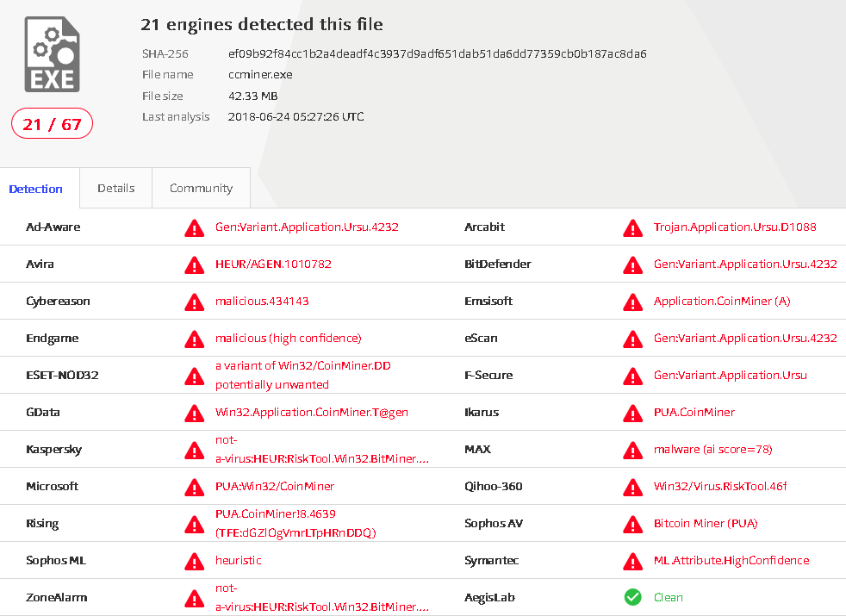Click the warning icon next to Ad-Aware
846x616 pixels.
194,227
